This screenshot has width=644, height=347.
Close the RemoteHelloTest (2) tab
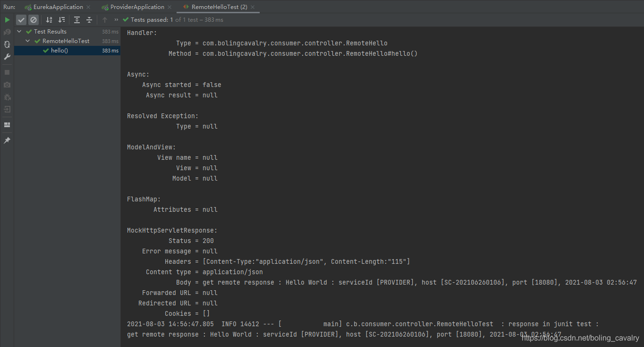(253, 7)
